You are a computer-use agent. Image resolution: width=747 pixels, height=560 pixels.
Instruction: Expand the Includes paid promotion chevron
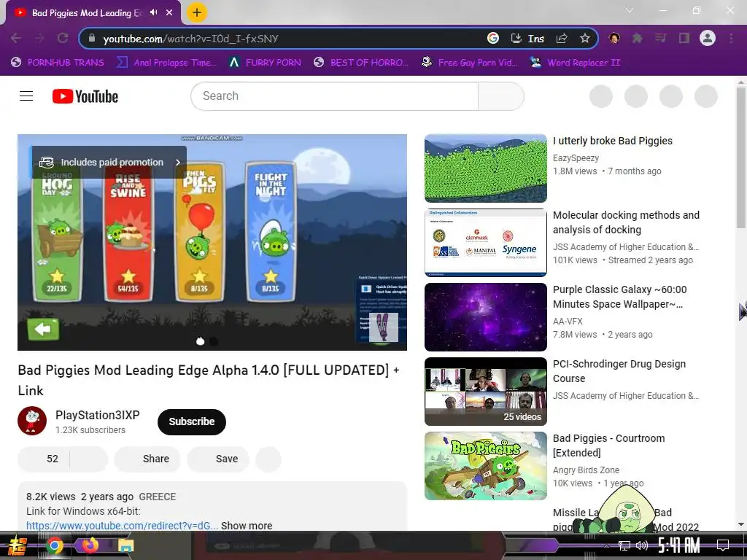178,163
